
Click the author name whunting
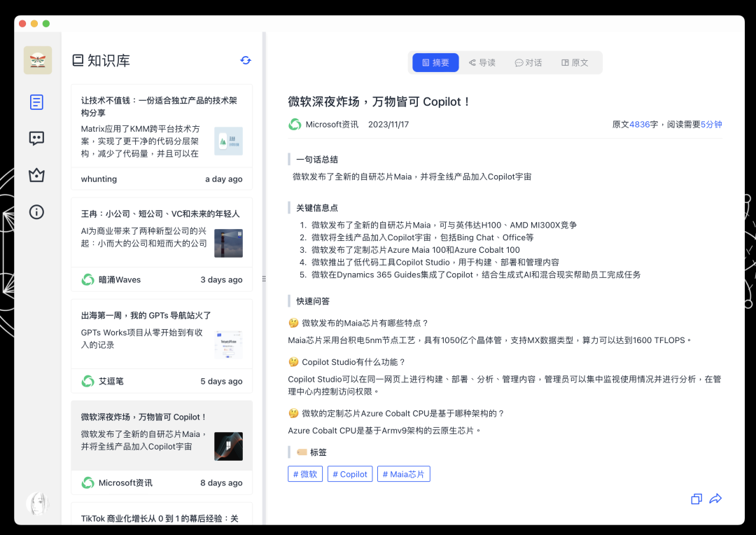99,179
